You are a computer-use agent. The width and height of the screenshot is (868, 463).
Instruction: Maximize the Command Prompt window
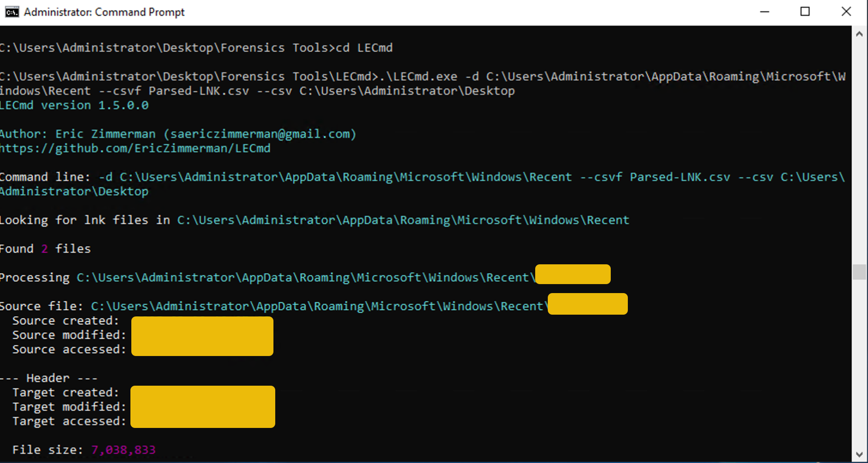805,12
